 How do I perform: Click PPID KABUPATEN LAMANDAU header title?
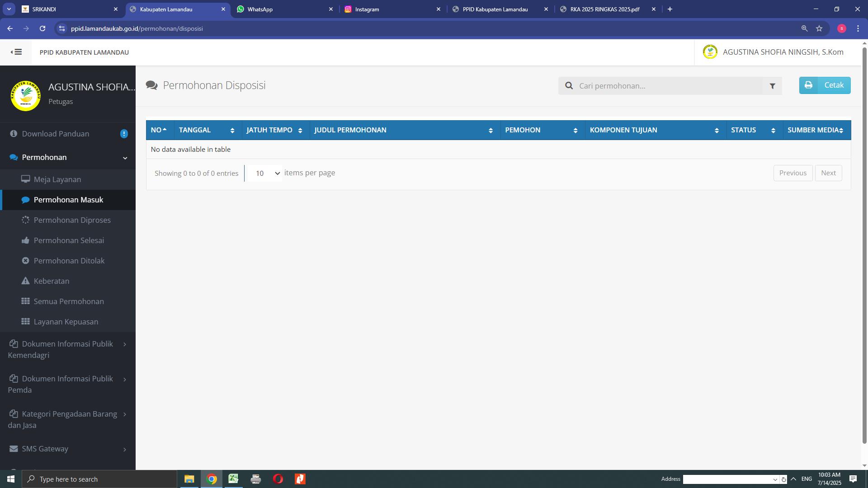click(84, 52)
